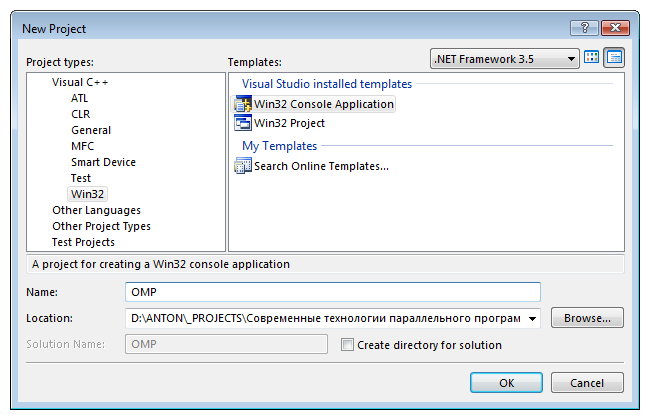
Task: Close the New Project dialog
Action: pos(615,28)
